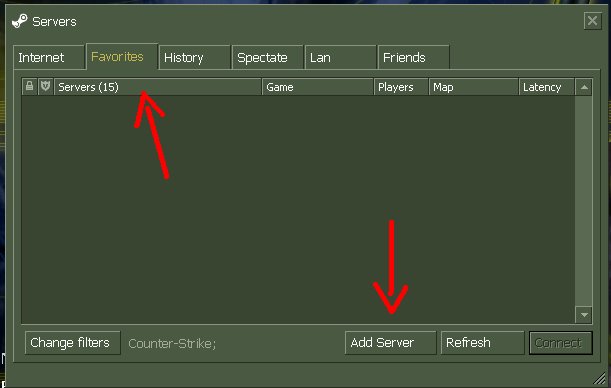Sort list by Latency column header
Viewport: 611px width, 388px height.
(x=547, y=87)
